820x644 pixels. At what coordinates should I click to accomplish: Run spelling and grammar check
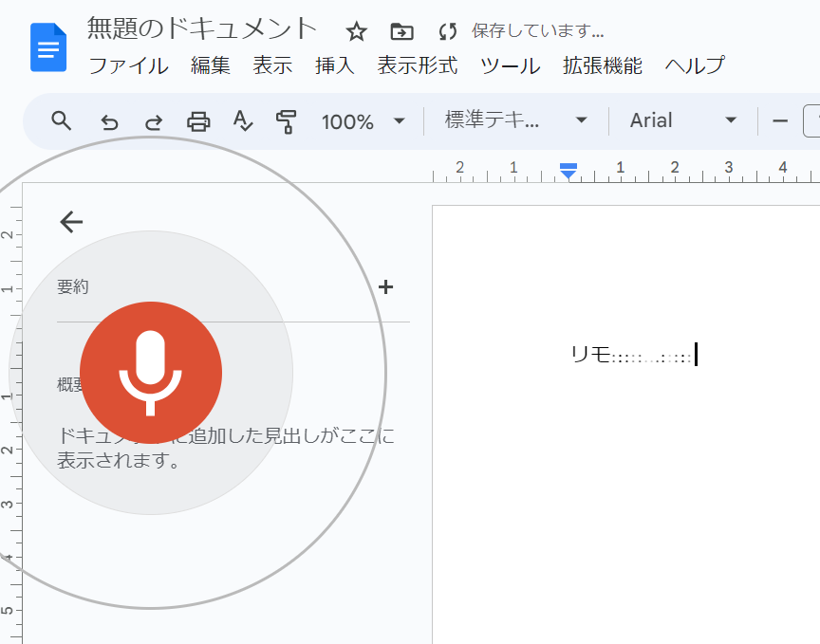[242, 121]
